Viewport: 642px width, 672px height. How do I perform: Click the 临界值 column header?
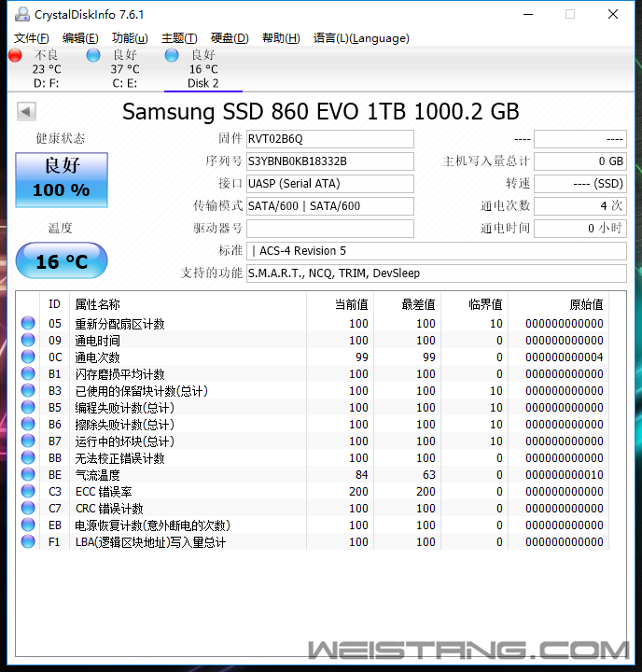(x=475, y=304)
